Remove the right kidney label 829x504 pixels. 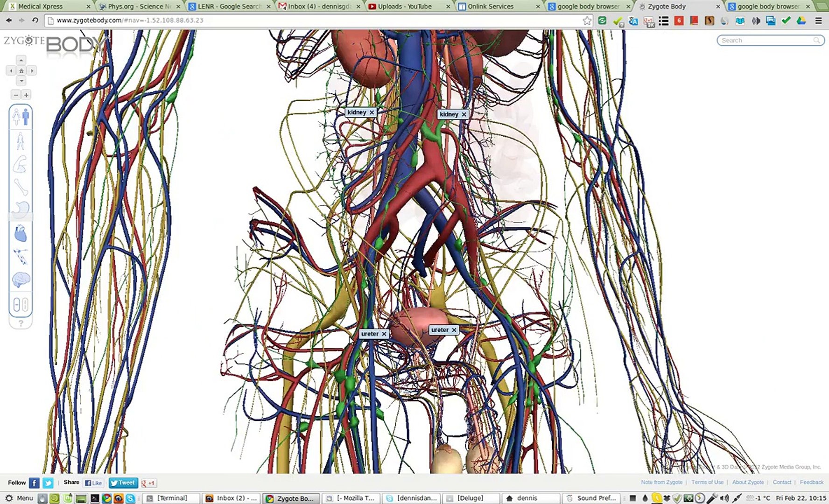464,114
